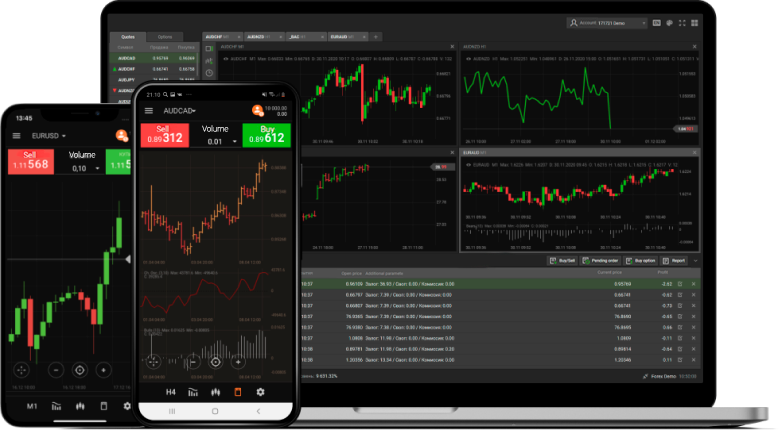
Task: Tap account avatar icon on AUDCAD phone
Action: [x=257, y=110]
